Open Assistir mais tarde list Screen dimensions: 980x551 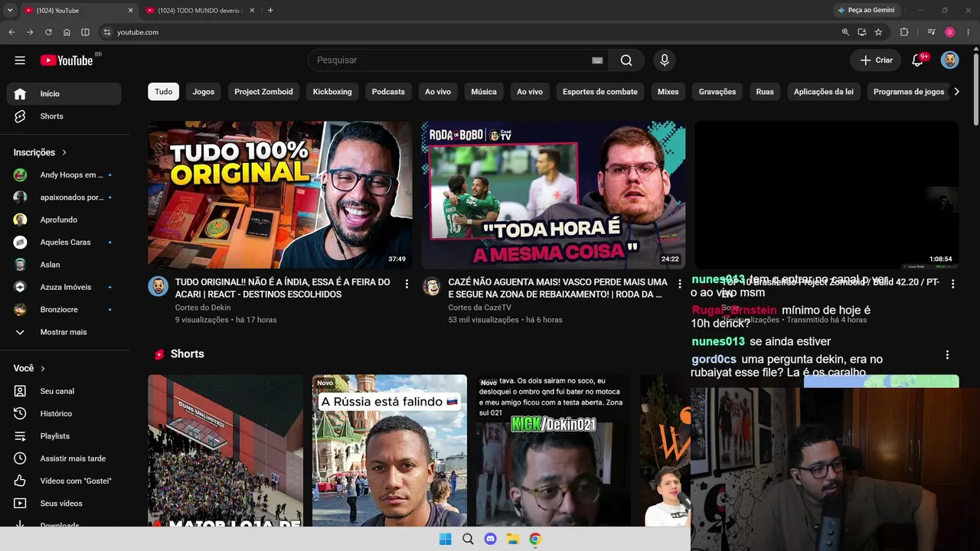[64, 458]
